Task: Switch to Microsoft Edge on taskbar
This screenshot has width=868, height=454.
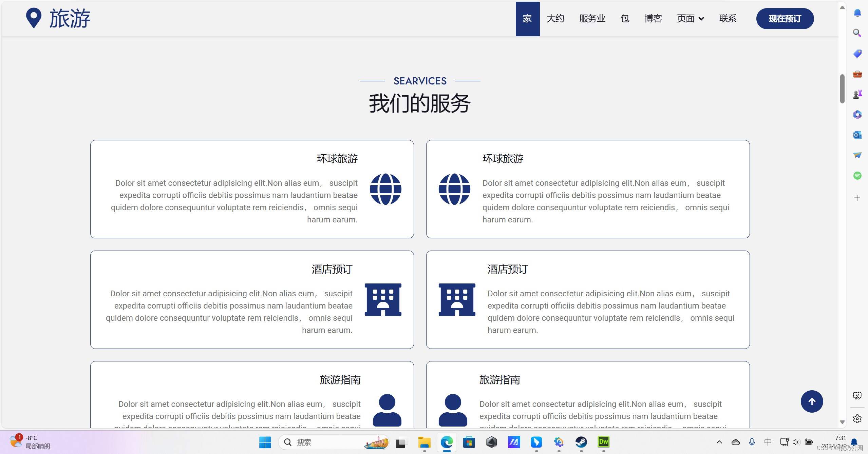Action: pos(447,442)
